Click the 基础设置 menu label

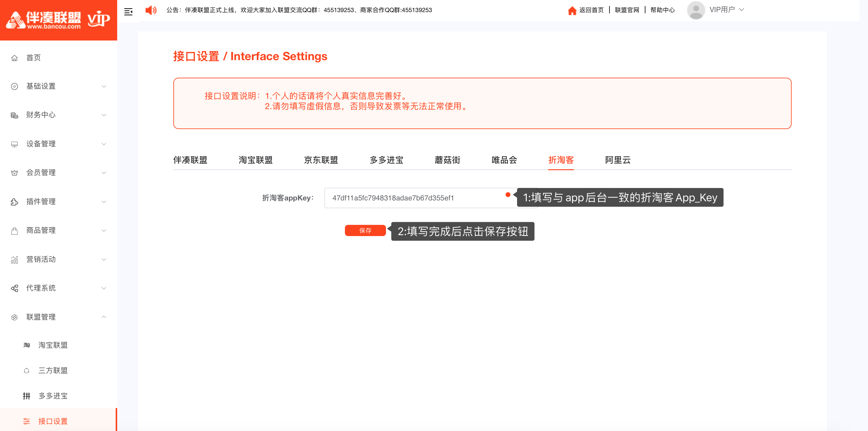[x=41, y=86]
